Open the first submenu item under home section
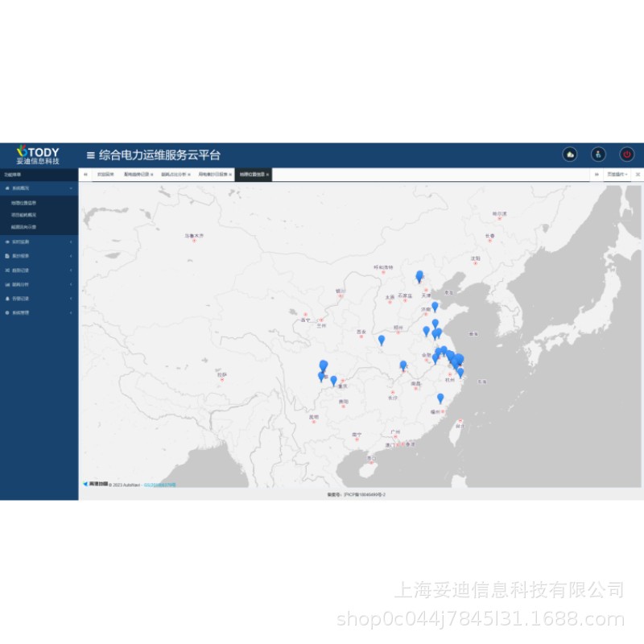The height and width of the screenshot is (644, 644). tap(23, 203)
